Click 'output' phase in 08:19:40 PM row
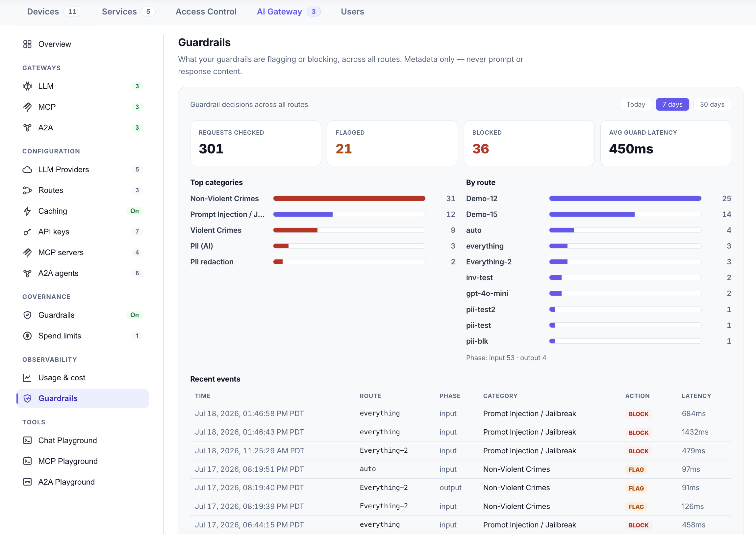This screenshot has height=534, width=756. coord(450,488)
